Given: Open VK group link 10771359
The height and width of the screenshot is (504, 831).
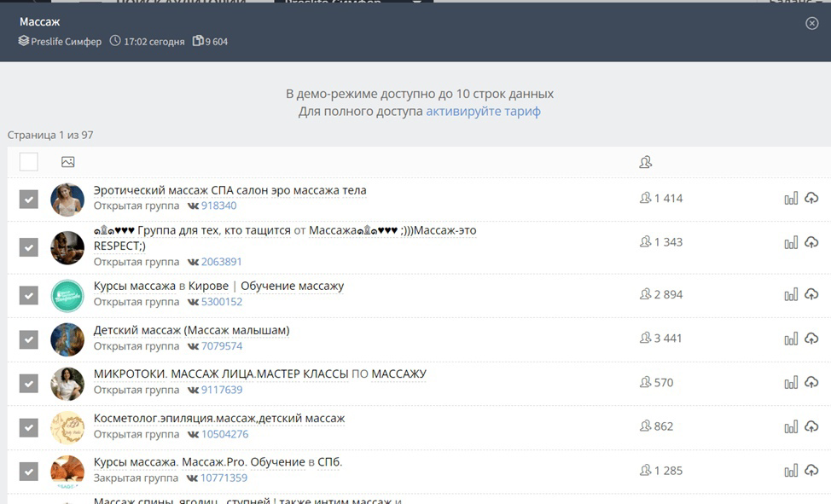Looking at the screenshot, I should [224, 478].
